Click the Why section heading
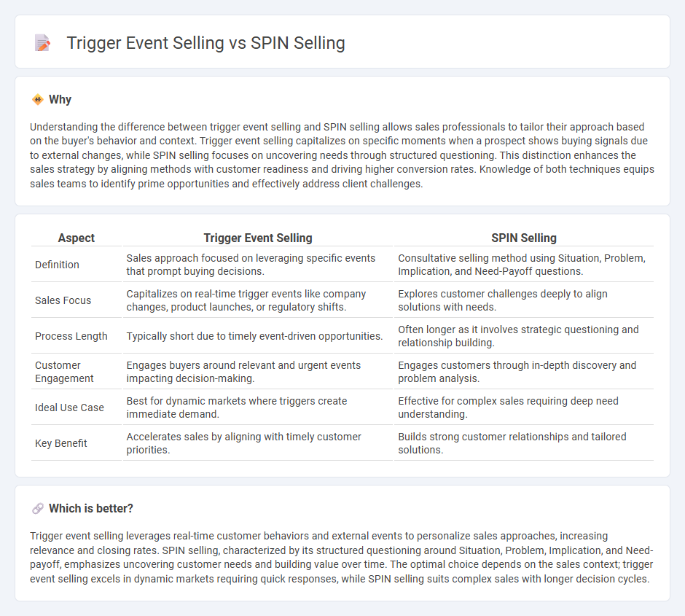 60,100
